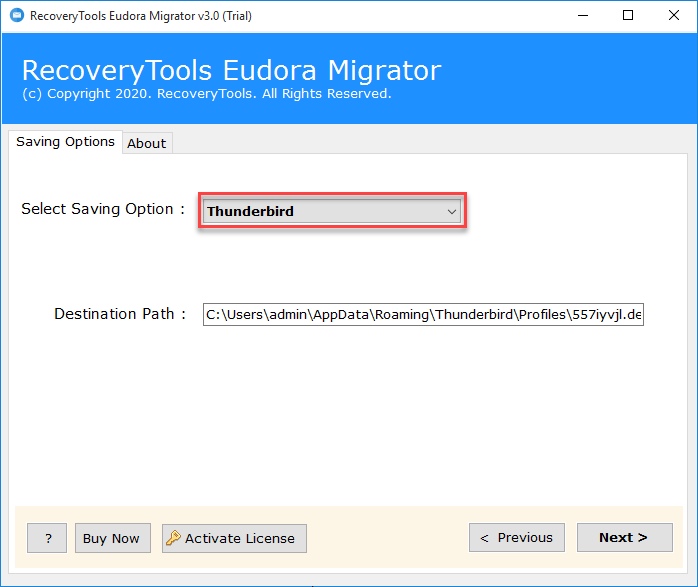Select the Saving Options tab
Image resolution: width=698 pixels, height=587 pixels.
65,142
